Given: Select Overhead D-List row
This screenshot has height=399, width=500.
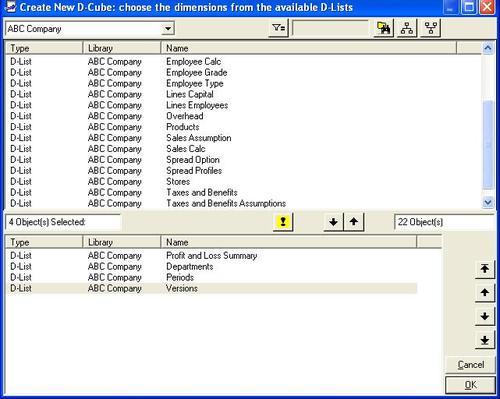Looking at the screenshot, I should click(243, 116).
